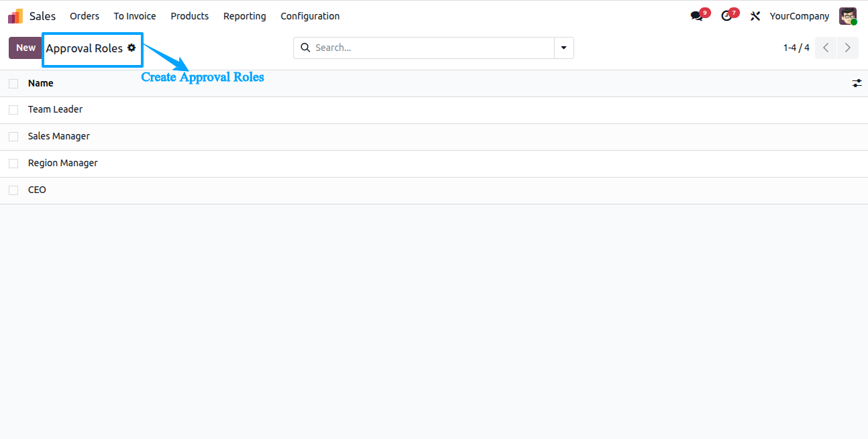Click the Sales app logo icon
Image resolution: width=868 pixels, height=439 pixels.
click(x=15, y=16)
